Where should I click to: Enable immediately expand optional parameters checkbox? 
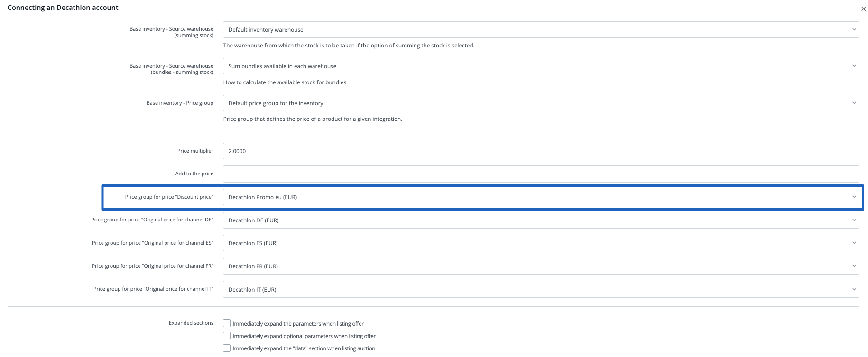(x=227, y=336)
